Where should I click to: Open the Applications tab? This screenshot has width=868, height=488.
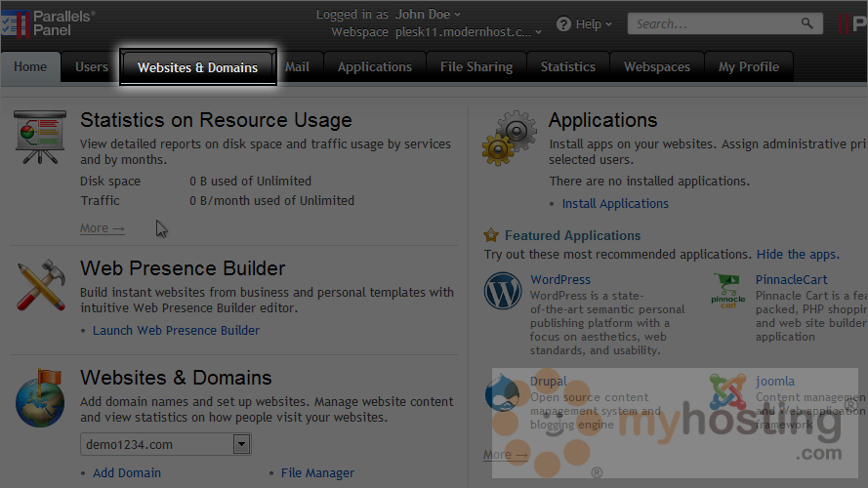pos(375,67)
